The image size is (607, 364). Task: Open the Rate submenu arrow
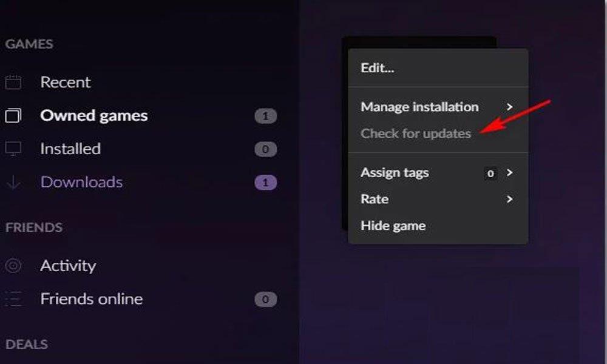point(510,199)
